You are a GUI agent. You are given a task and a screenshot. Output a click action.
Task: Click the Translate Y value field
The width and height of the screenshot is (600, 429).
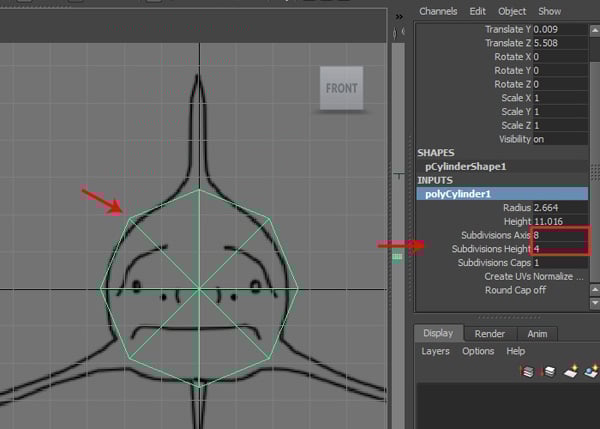point(560,29)
